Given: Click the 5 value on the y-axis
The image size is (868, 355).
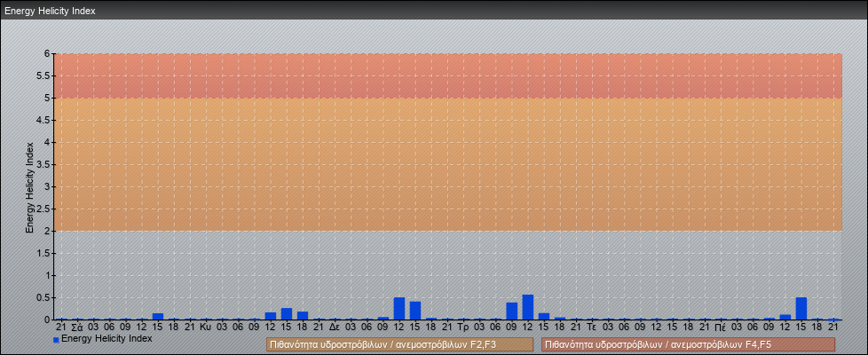Looking at the screenshot, I should click(48, 98).
